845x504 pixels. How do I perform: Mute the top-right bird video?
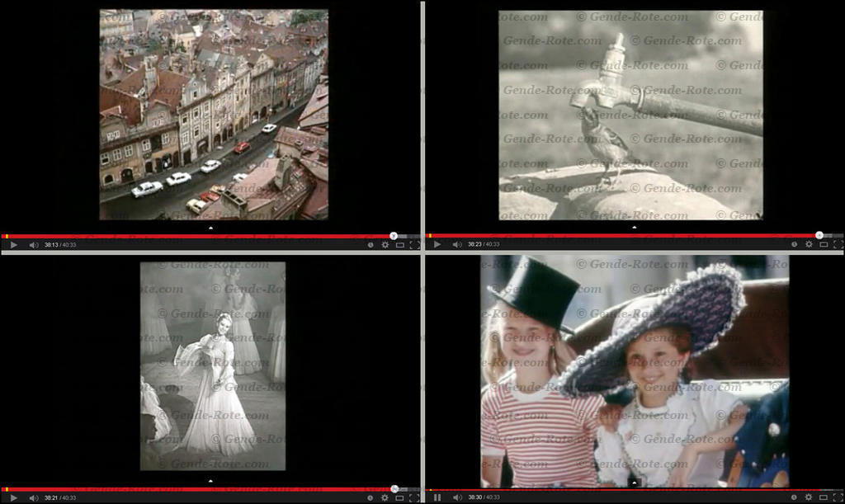point(458,245)
